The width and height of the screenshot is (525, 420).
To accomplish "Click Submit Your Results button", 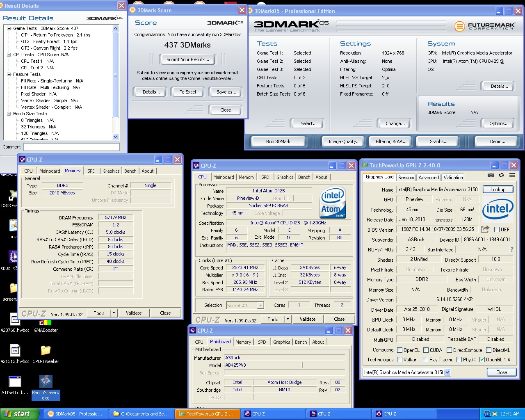I will (188, 59).
